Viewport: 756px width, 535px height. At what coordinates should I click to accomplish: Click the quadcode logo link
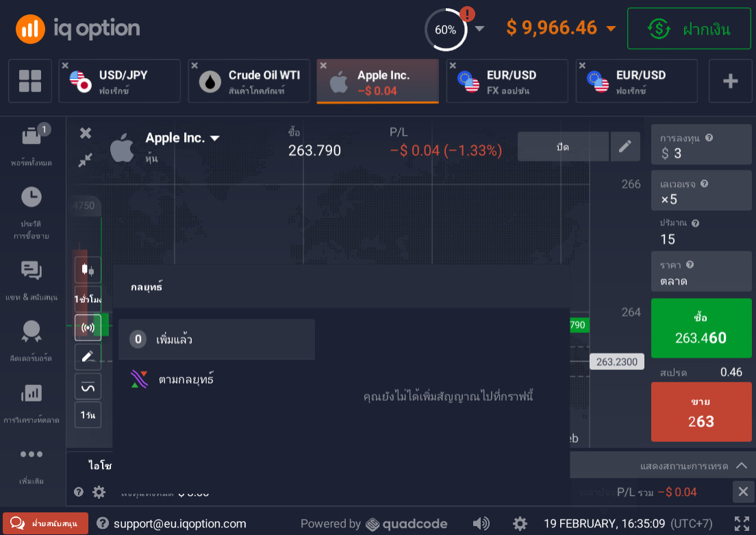[x=407, y=524]
